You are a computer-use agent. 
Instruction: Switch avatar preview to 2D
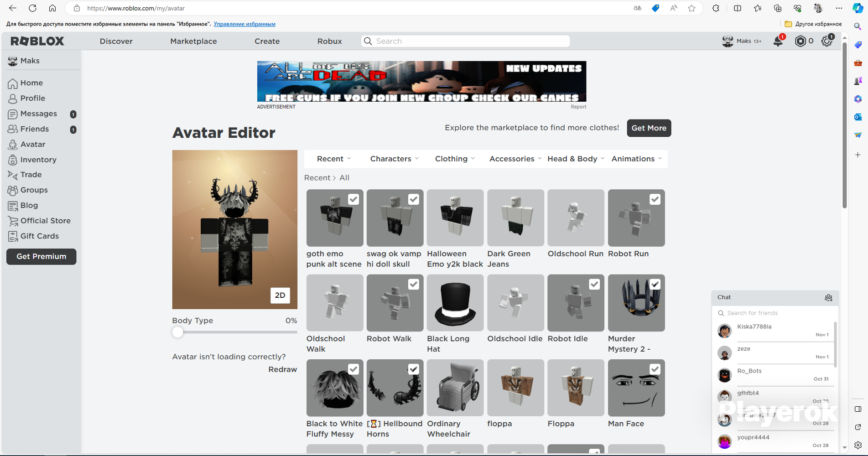coord(280,295)
